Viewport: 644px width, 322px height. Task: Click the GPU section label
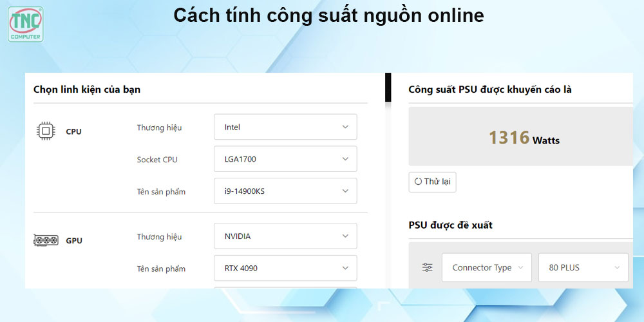click(74, 241)
